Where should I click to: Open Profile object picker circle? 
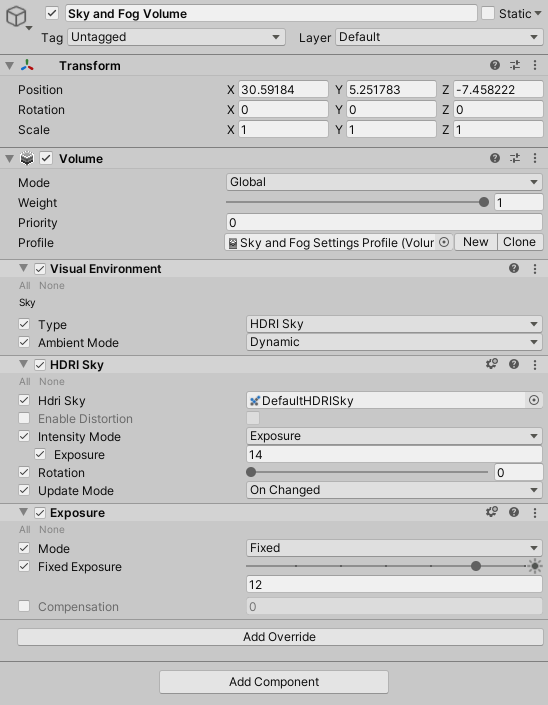point(444,242)
